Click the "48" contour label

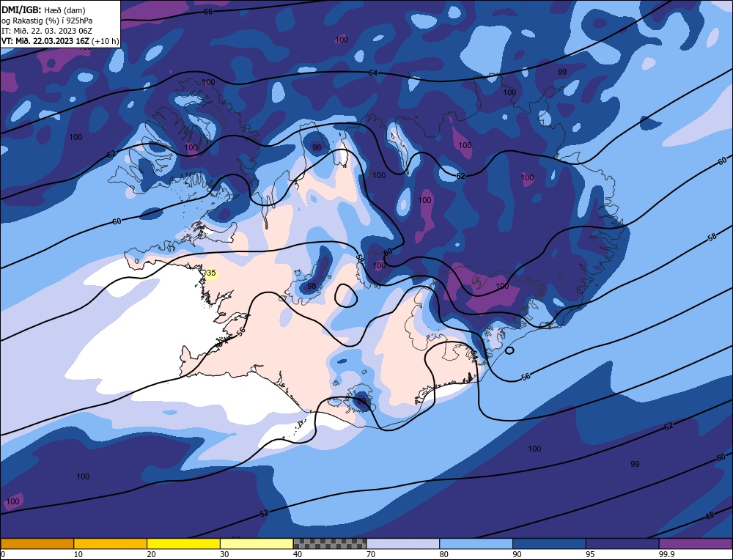[x=710, y=515]
